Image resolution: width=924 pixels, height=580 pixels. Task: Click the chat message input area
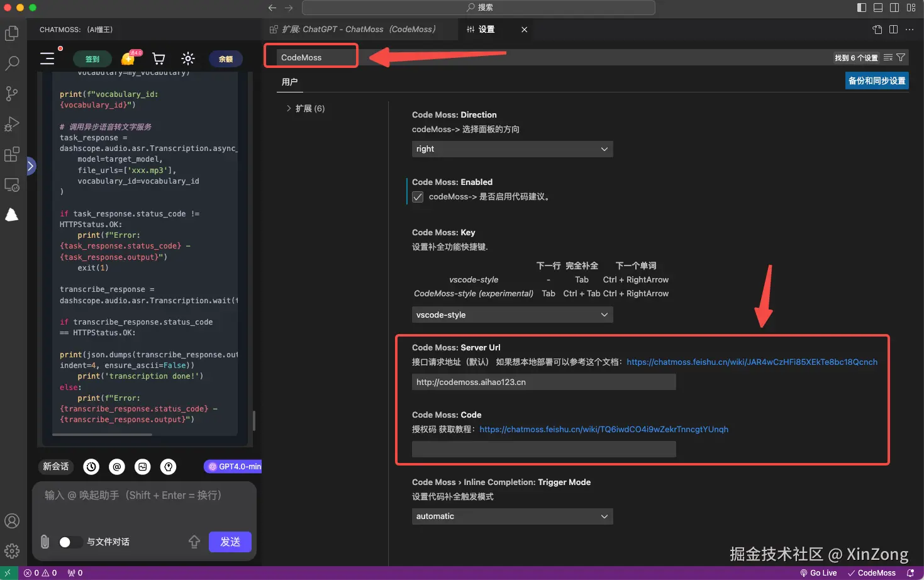pyautogui.click(x=145, y=505)
